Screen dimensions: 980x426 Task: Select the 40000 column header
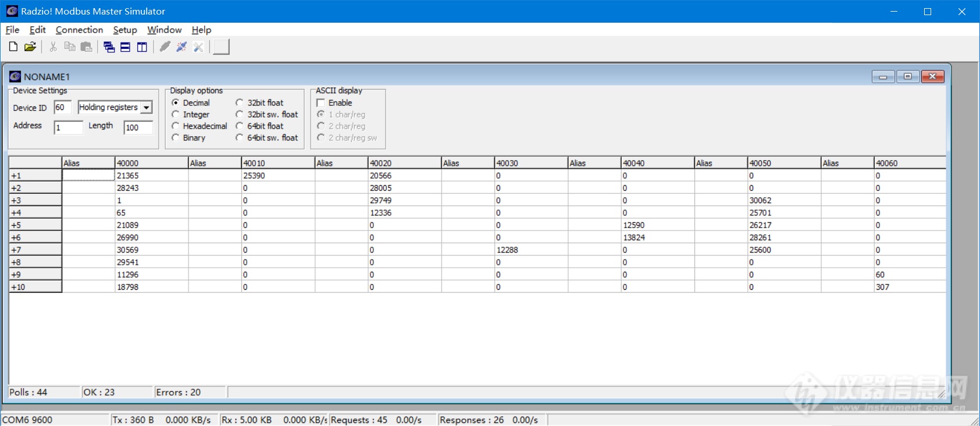click(x=151, y=163)
